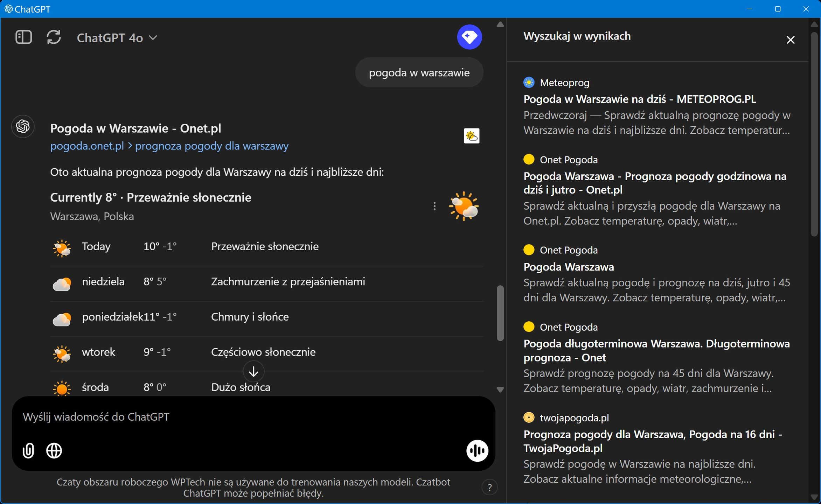Click the 'Warszawa, Polska' location text
Image resolution: width=821 pixels, height=504 pixels.
click(x=92, y=217)
